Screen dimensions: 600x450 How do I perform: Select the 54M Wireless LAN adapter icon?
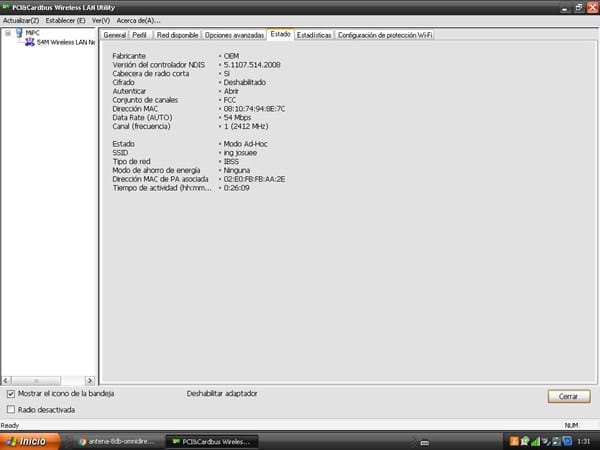click(x=29, y=43)
